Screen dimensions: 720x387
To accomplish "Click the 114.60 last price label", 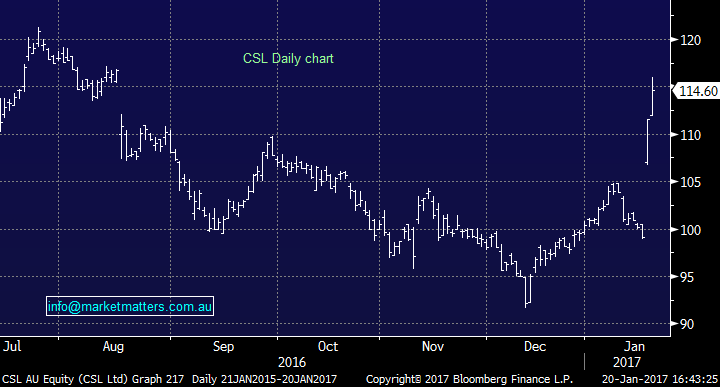I will [697, 91].
